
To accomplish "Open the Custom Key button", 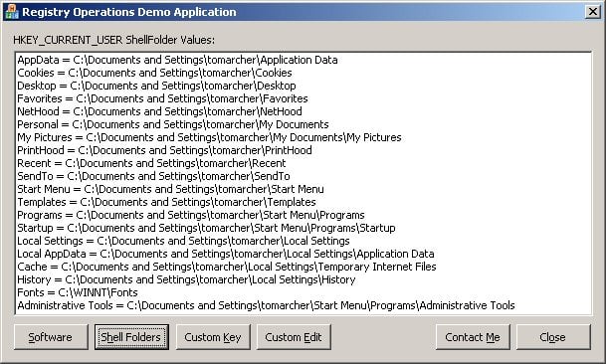I will click(x=213, y=337).
